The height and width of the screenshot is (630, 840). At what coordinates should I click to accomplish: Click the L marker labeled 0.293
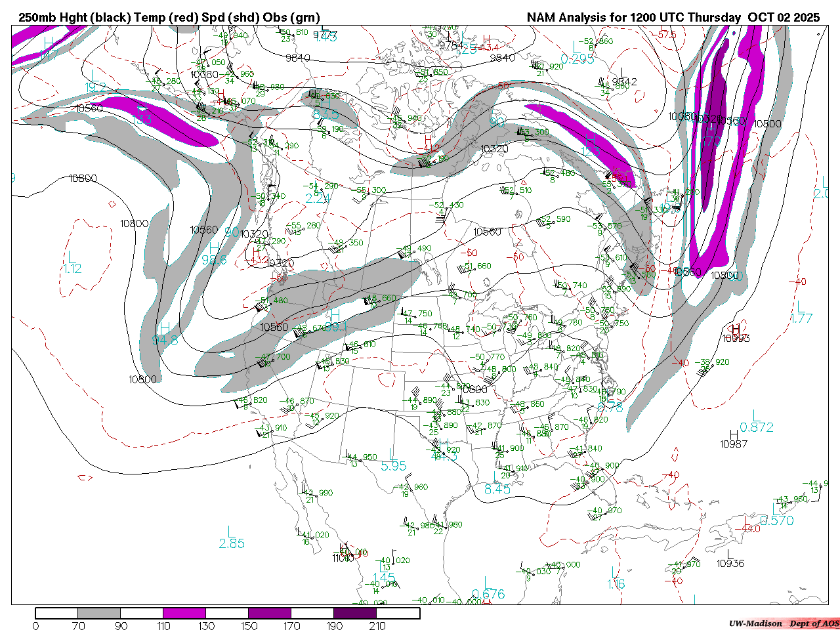coord(576,47)
